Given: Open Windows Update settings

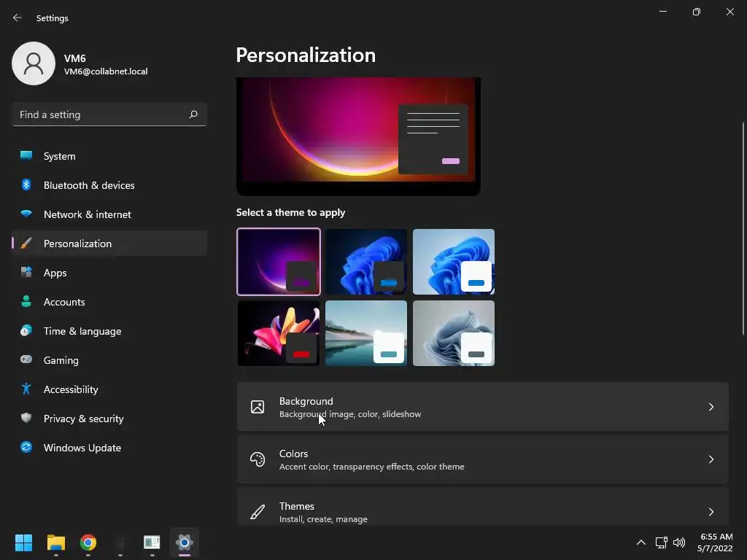Looking at the screenshot, I should click(109, 448).
